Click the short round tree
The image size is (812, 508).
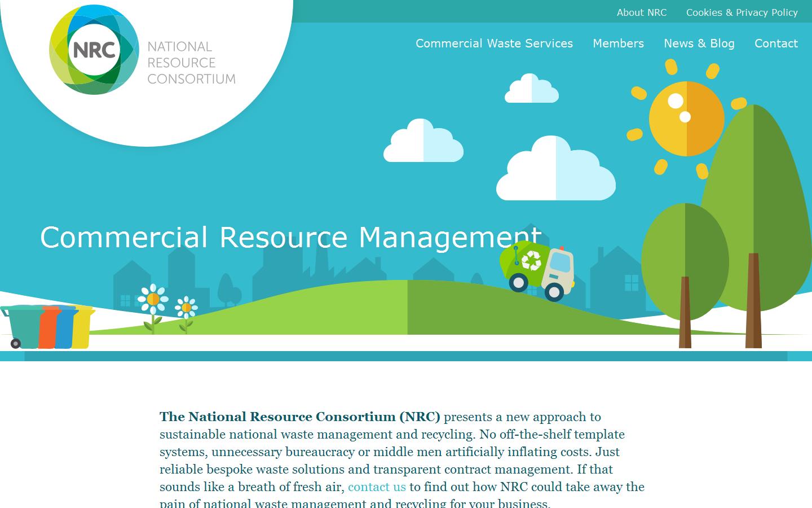[x=685, y=261]
